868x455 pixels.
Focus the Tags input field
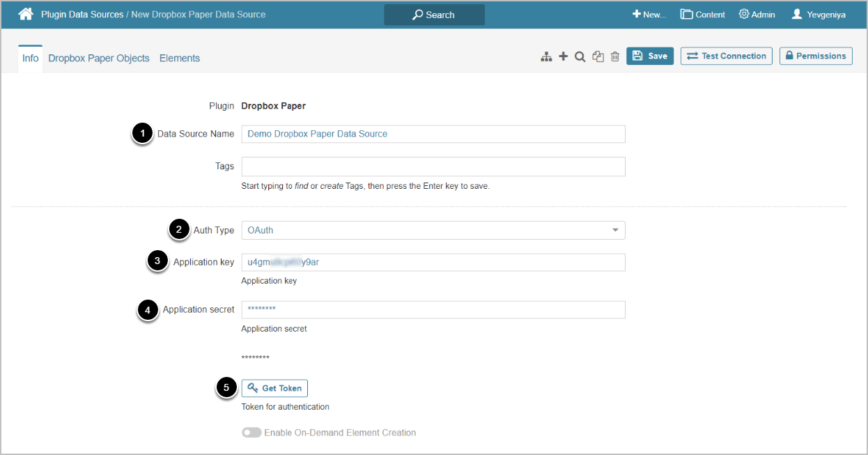433,167
